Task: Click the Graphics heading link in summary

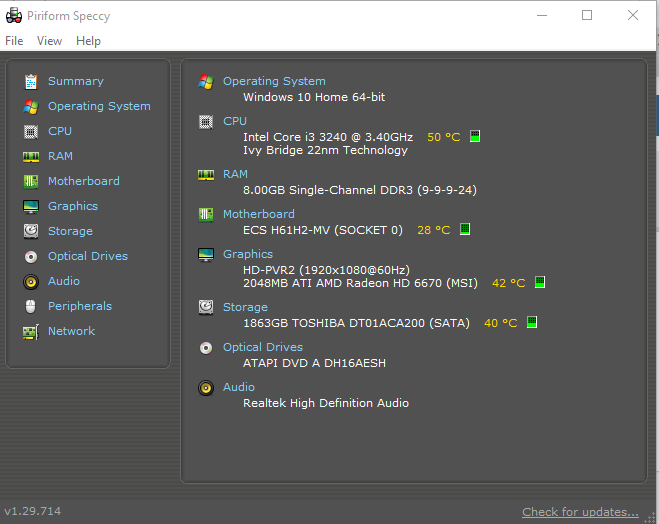Action: tap(248, 254)
